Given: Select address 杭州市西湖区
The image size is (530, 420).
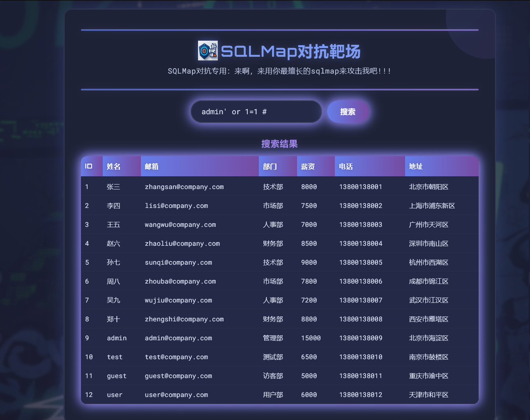Looking at the screenshot, I should 429,263.
